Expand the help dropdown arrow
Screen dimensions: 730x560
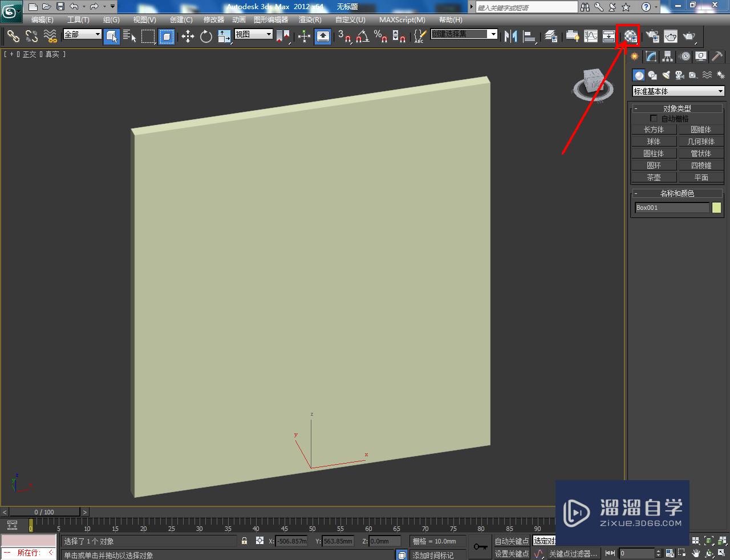pos(656,7)
